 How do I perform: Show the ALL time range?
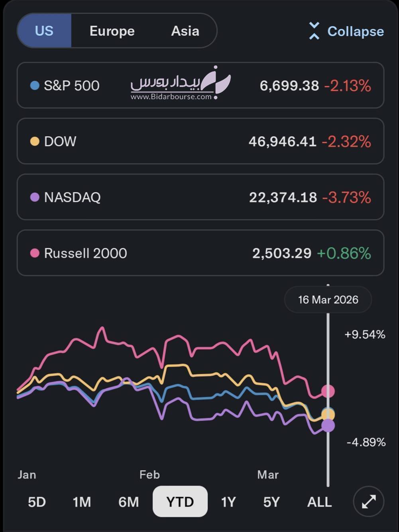(319, 502)
